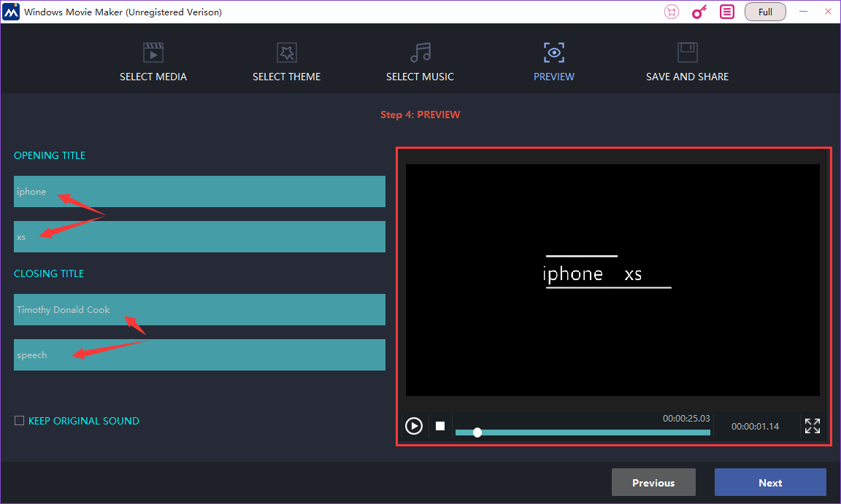Click the pink key register icon
This screenshot has height=504, width=841.
pyautogui.click(x=699, y=12)
